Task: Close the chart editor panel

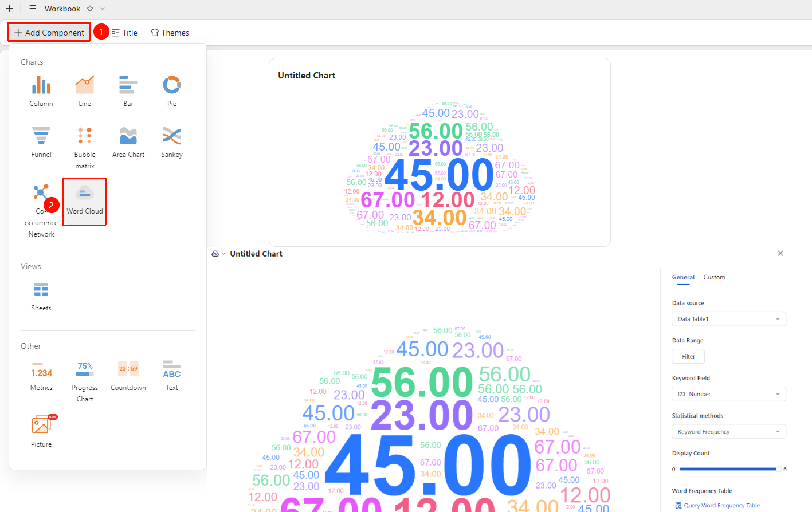Action: pyautogui.click(x=780, y=253)
